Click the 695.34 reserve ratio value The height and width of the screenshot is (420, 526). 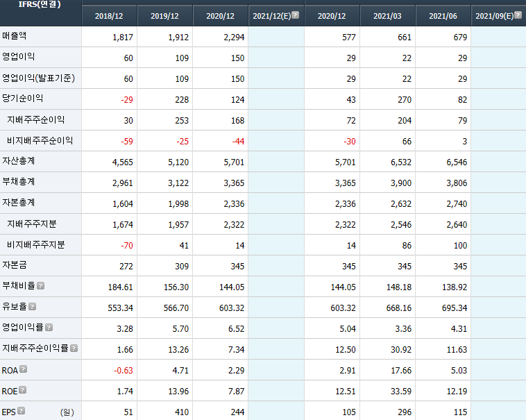(455, 308)
